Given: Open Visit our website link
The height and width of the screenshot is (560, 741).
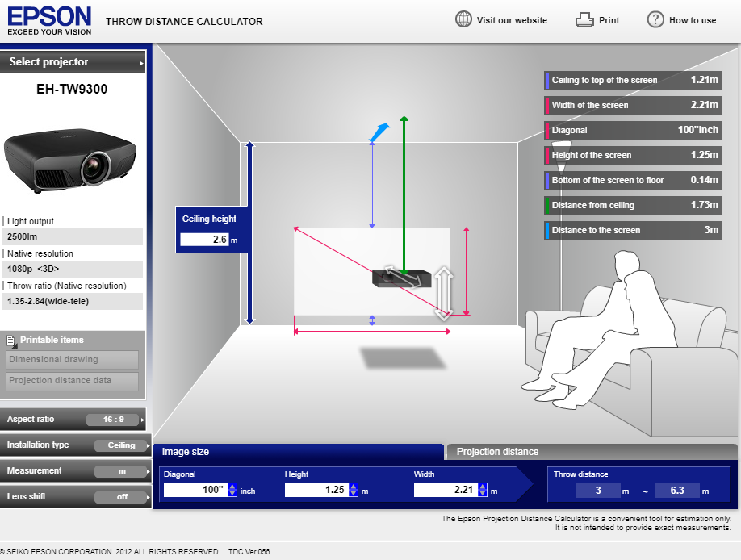Looking at the screenshot, I should (x=512, y=20).
